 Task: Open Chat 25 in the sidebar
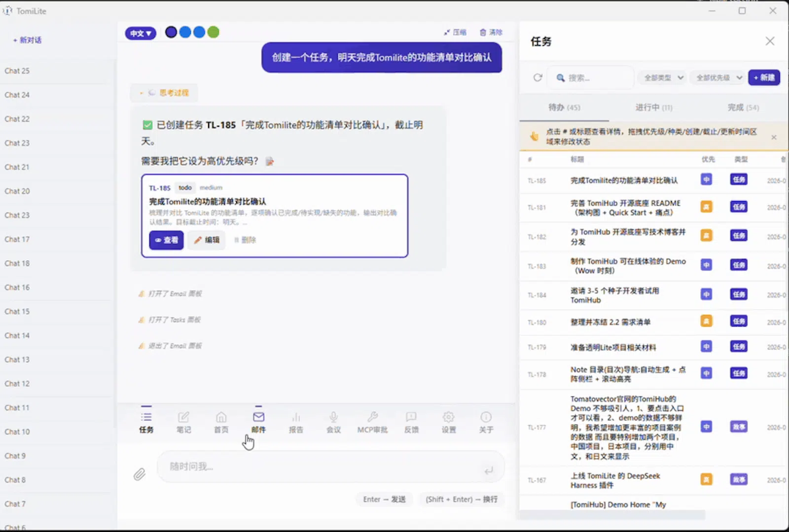[x=57, y=71]
